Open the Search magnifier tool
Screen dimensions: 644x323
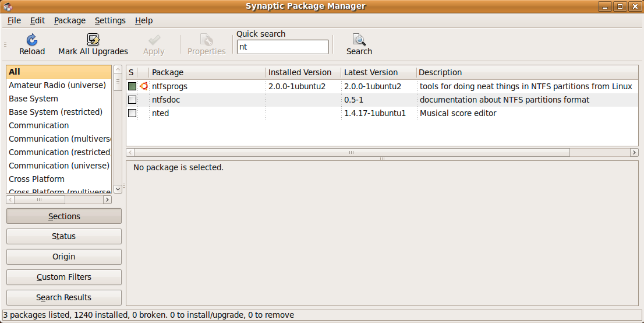point(359,40)
